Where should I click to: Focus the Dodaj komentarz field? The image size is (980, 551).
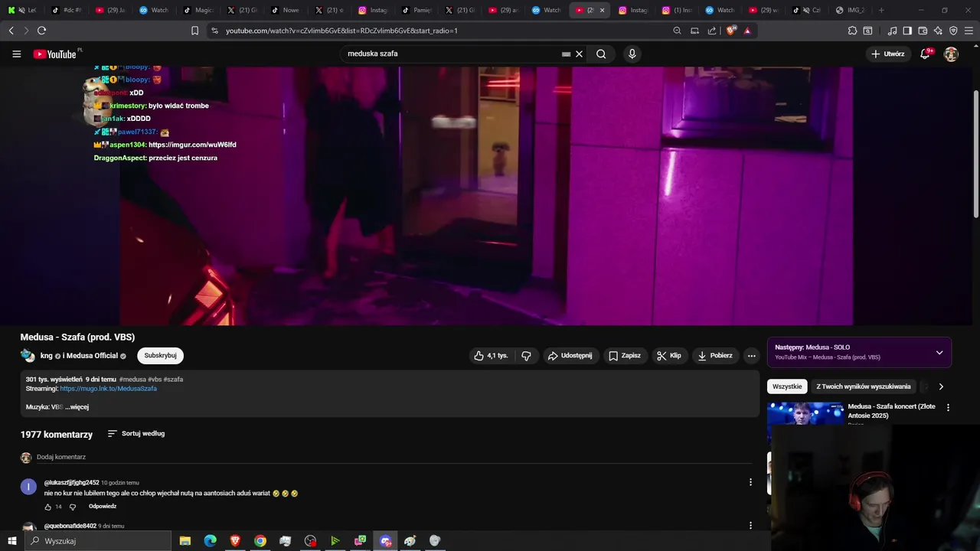[394, 457]
